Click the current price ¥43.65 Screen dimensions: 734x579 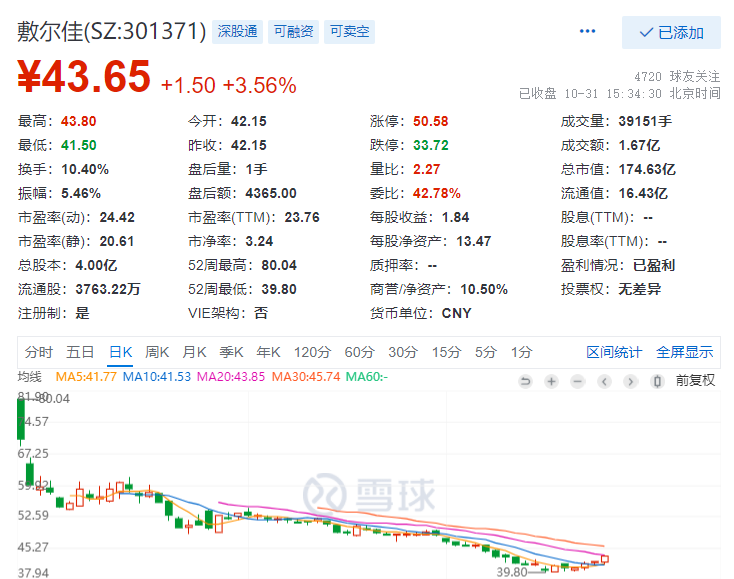tap(84, 76)
